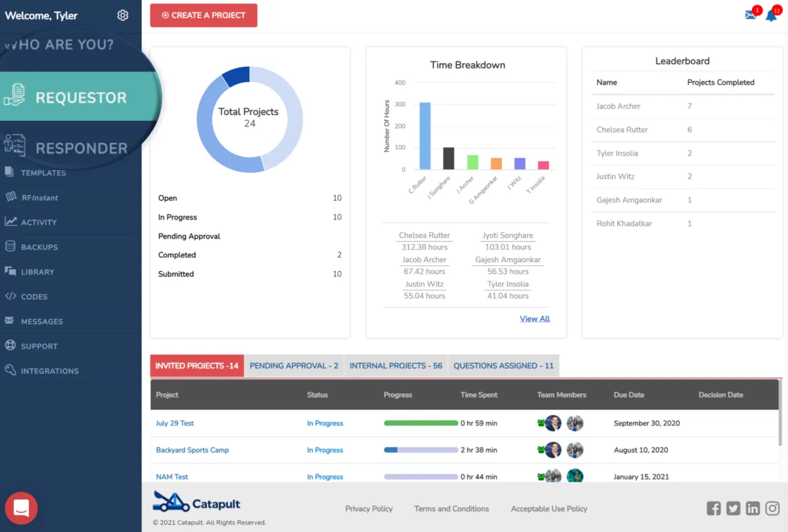Open the mail envelope notification icon
Screen dimensions: 788x532
point(751,15)
